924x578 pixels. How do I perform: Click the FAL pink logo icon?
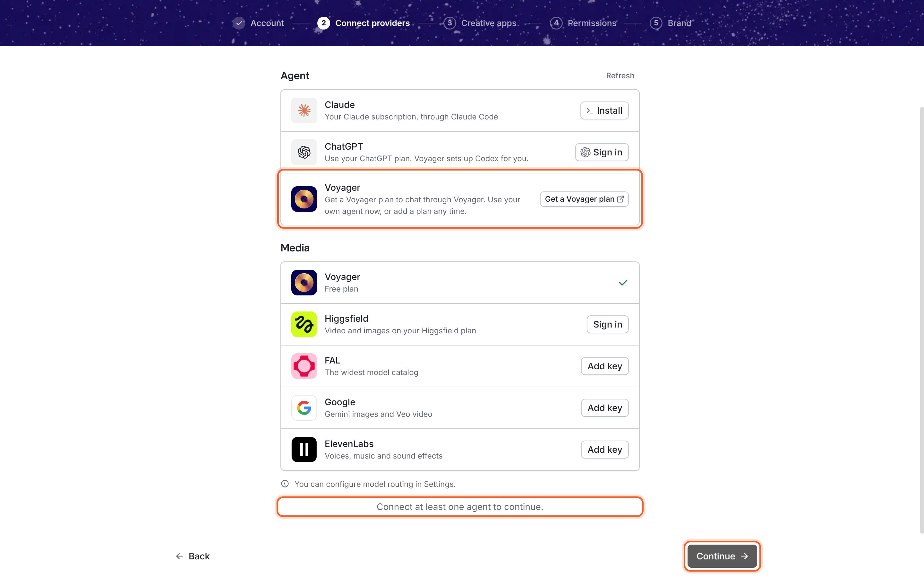[x=304, y=366]
